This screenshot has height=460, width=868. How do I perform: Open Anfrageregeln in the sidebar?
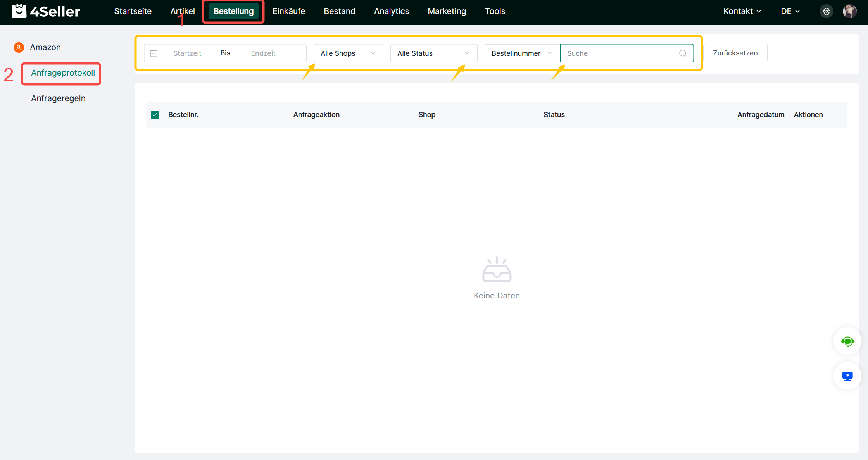pos(58,98)
